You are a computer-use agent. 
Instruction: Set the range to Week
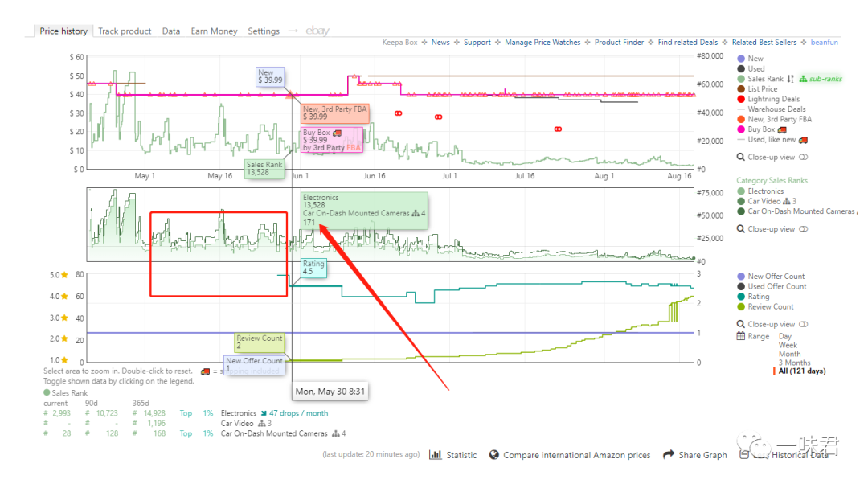coord(788,345)
